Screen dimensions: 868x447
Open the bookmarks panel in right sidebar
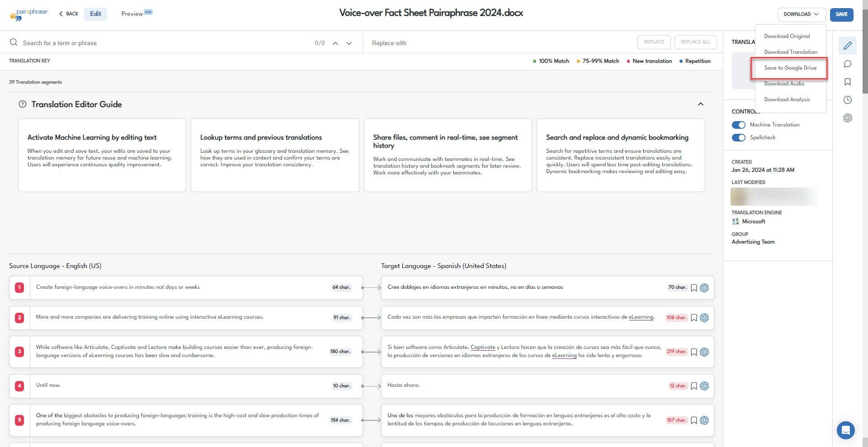(x=848, y=82)
